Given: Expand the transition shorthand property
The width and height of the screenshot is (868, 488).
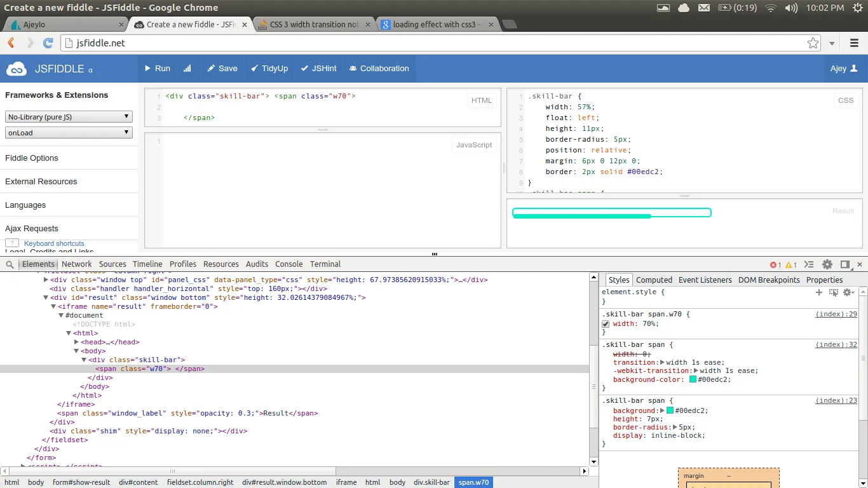Looking at the screenshot, I should pyautogui.click(x=663, y=362).
